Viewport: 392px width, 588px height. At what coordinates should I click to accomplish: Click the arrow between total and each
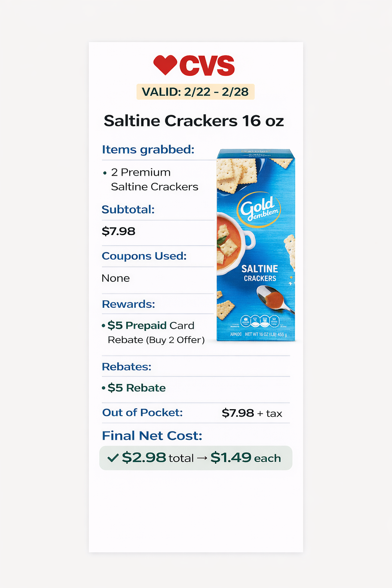click(x=202, y=458)
